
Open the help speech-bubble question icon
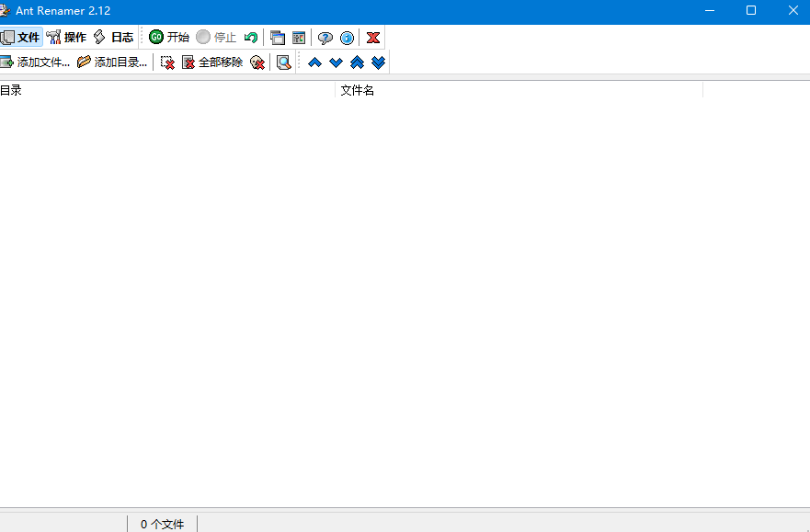point(325,37)
